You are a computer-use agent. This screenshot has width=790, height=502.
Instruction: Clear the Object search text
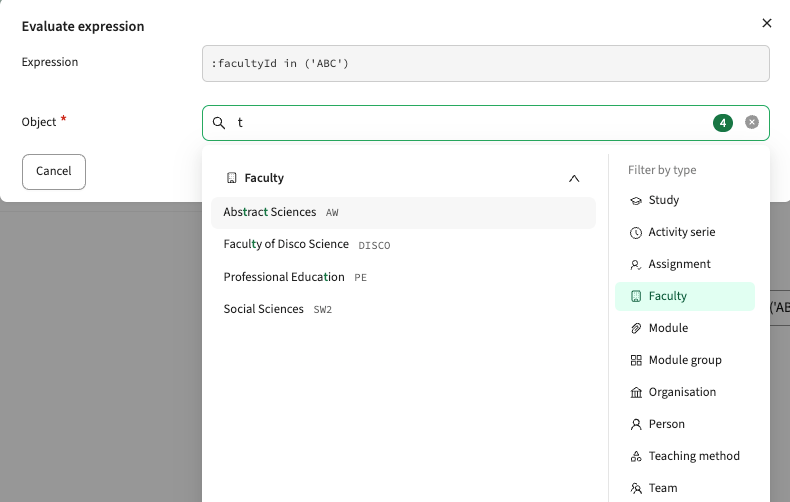[752, 122]
